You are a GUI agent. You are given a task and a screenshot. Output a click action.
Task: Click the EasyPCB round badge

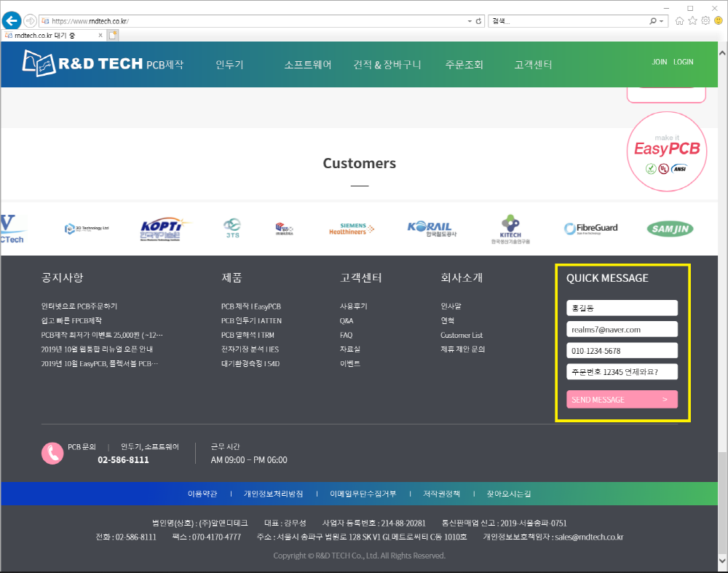tap(667, 151)
